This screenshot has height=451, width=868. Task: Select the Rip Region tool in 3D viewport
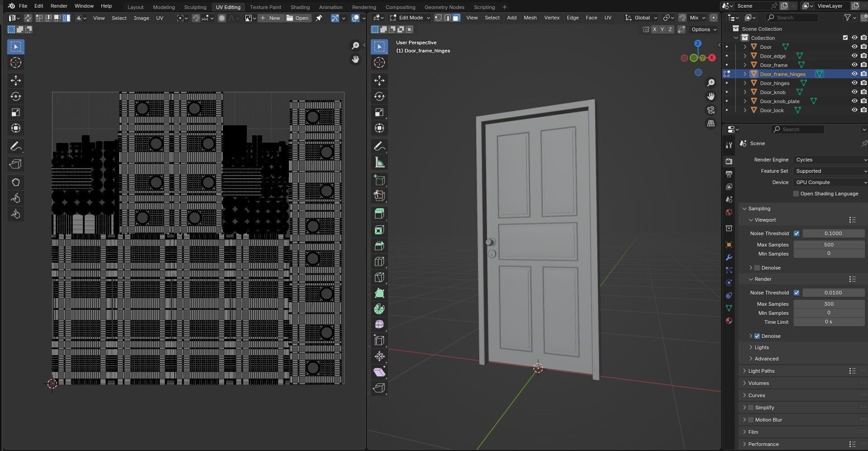tap(379, 388)
